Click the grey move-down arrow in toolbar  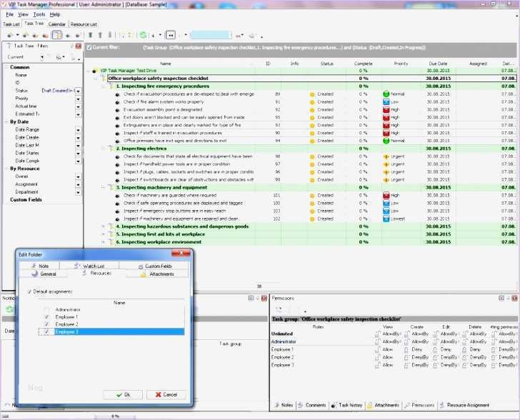click(110, 35)
